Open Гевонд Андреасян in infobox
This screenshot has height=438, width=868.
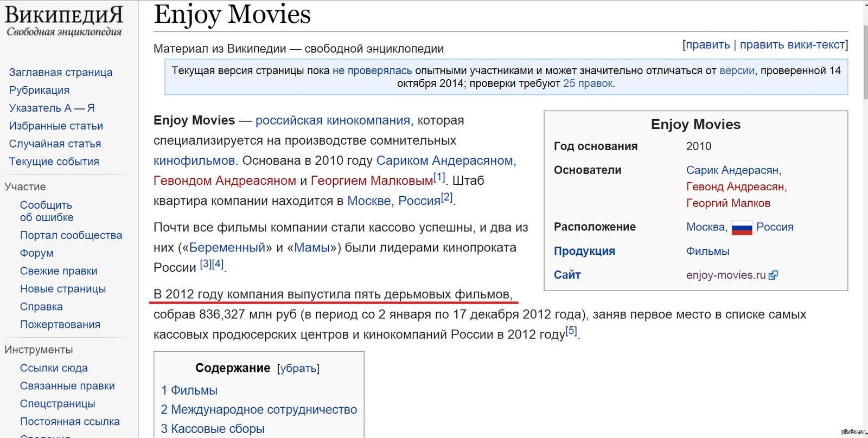tap(735, 186)
